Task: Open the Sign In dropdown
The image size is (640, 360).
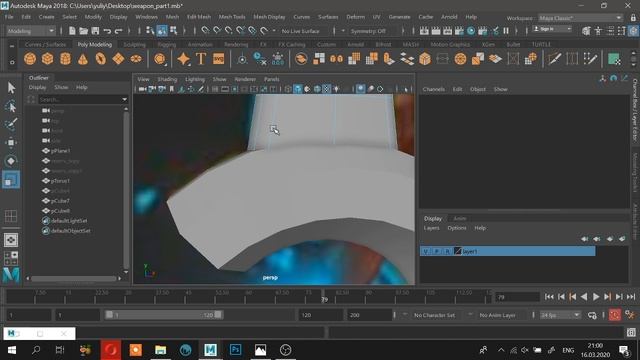Action: click(x=552, y=29)
